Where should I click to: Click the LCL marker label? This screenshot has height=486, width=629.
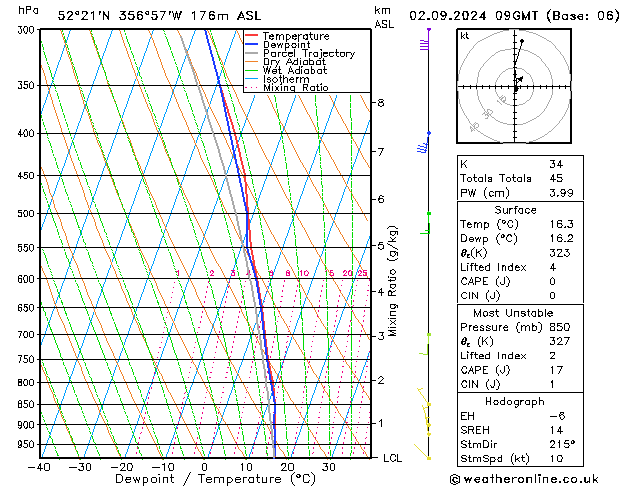click(394, 458)
